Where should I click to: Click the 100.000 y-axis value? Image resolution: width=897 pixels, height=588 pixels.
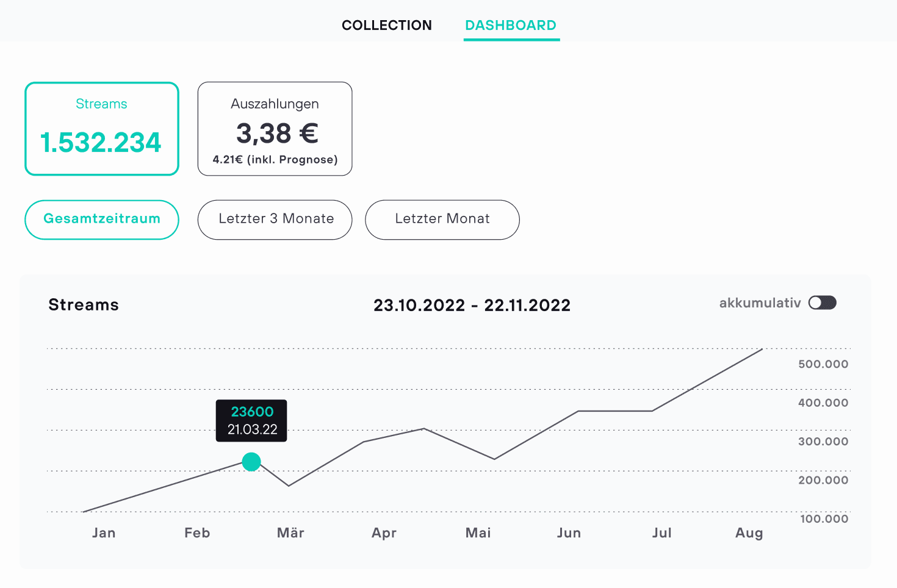pos(824,519)
